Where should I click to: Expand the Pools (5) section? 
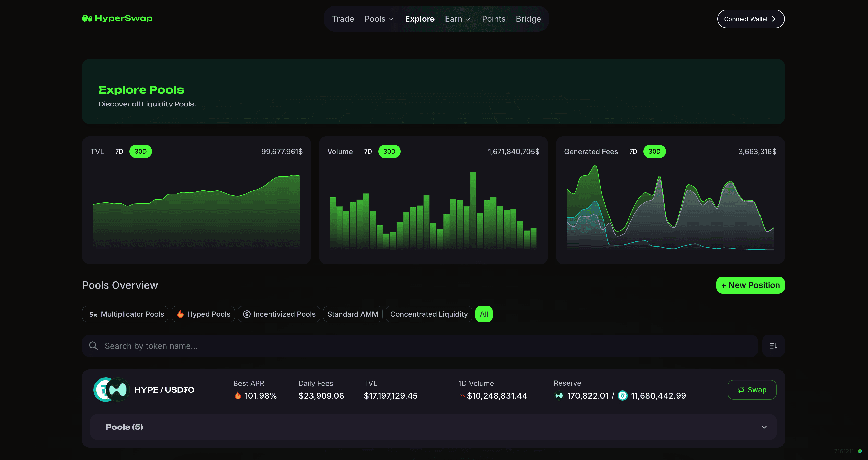(x=764, y=427)
